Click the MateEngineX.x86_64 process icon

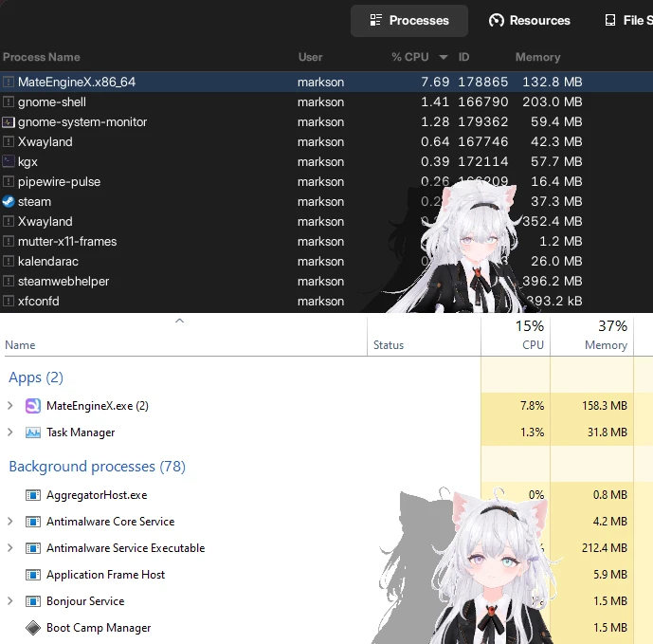pyautogui.click(x=9, y=82)
